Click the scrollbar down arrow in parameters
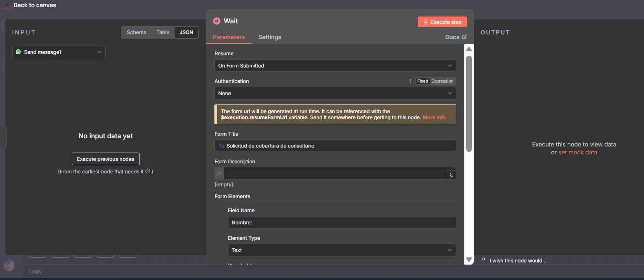This screenshot has width=644, height=280. coord(469,260)
